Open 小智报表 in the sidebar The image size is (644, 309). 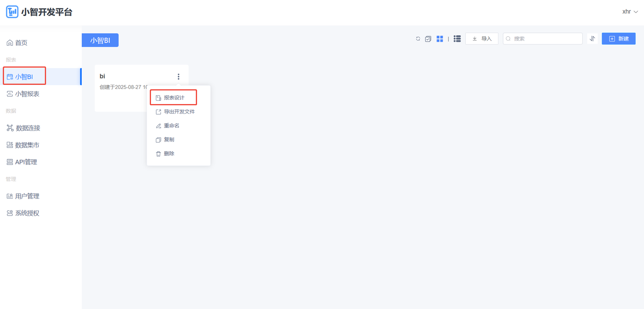27,94
